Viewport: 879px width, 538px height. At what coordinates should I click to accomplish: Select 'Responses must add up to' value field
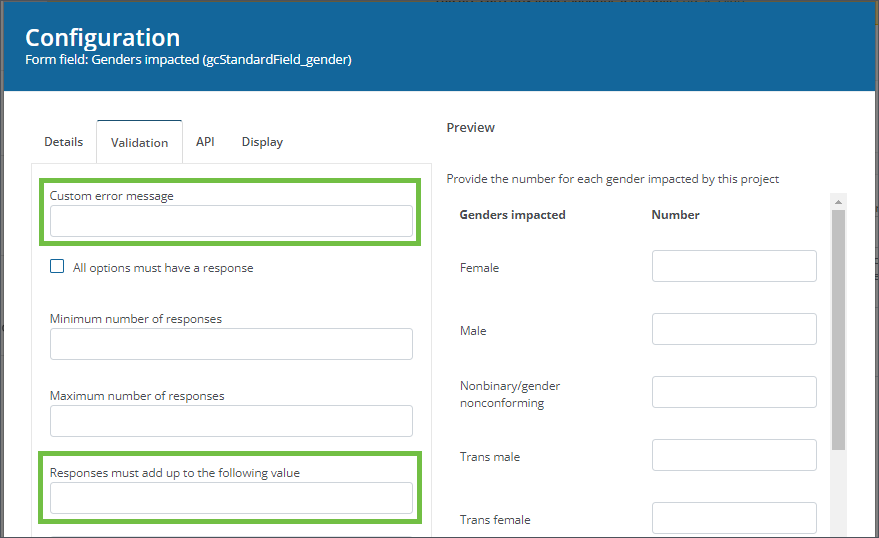click(x=231, y=498)
